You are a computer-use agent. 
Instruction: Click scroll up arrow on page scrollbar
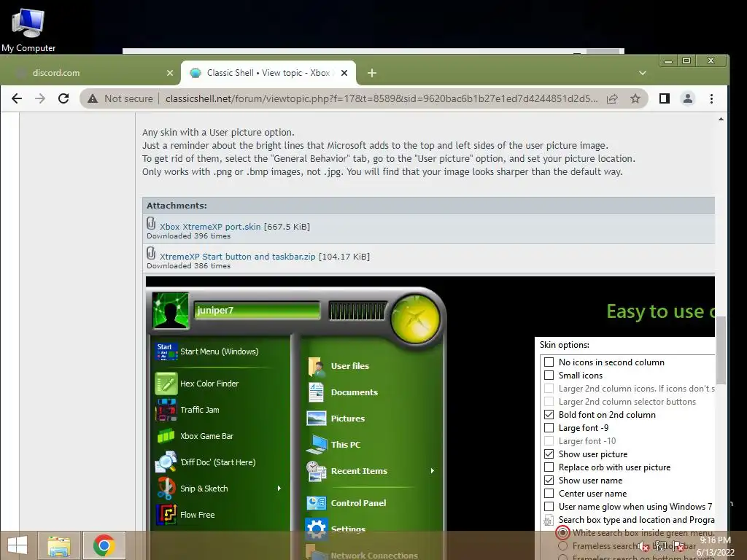pos(721,119)
